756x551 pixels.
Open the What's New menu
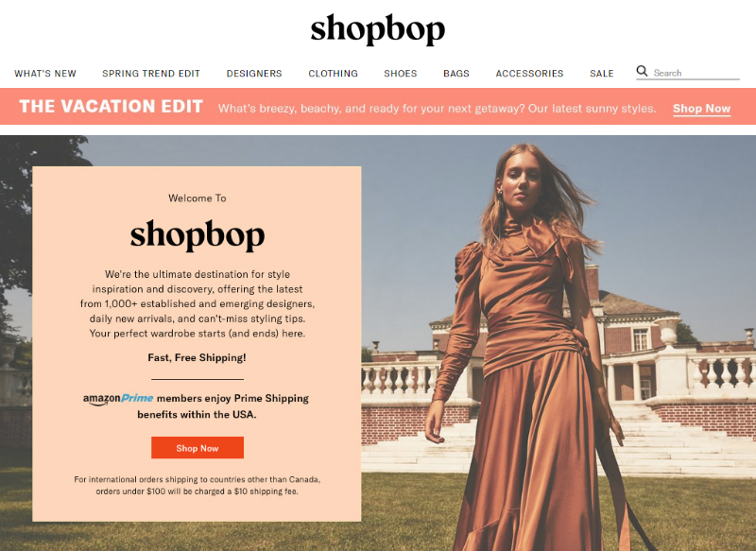click(45, 74)
